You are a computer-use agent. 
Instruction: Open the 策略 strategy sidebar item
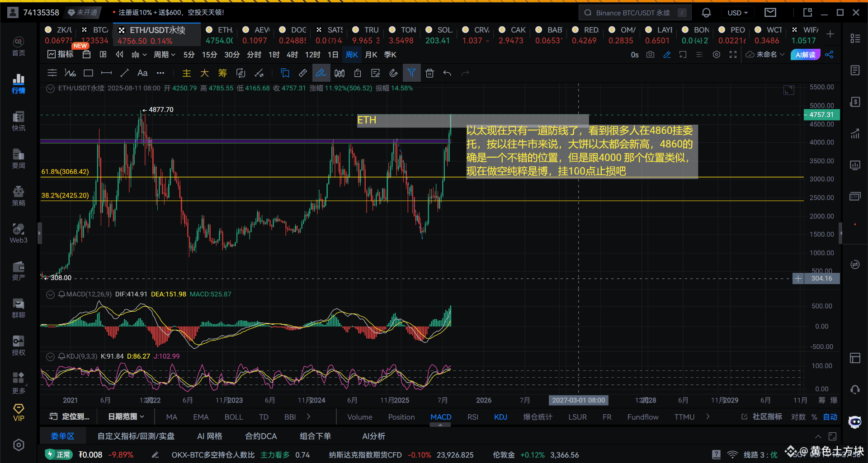pos(19,196)
